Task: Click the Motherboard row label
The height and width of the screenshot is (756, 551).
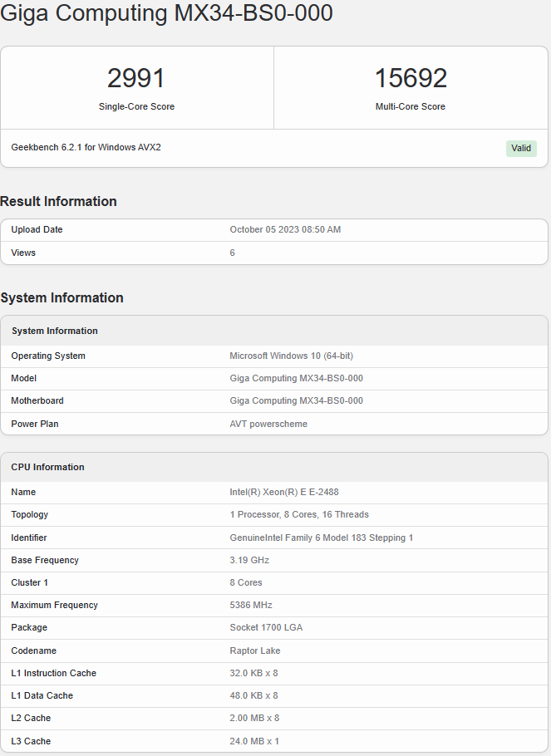Action: pos(37,400)
